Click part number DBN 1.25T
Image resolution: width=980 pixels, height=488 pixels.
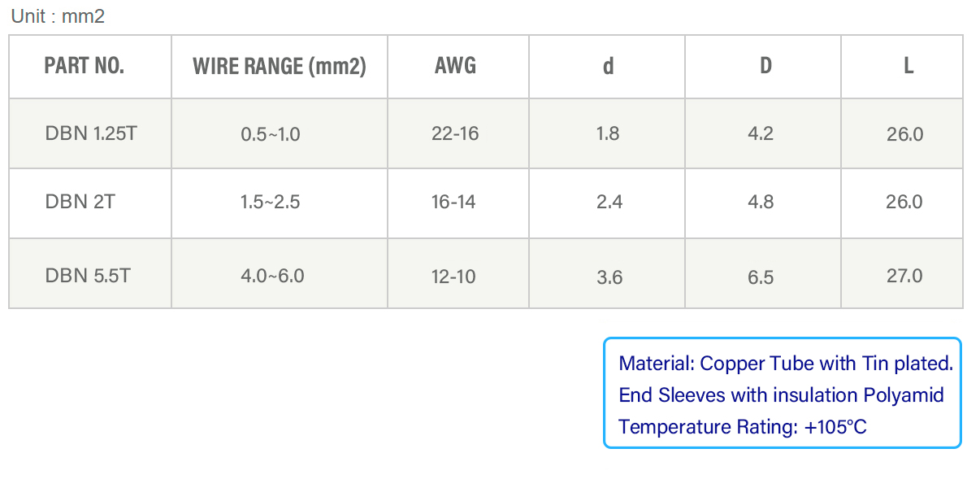(x=91, y=133)
